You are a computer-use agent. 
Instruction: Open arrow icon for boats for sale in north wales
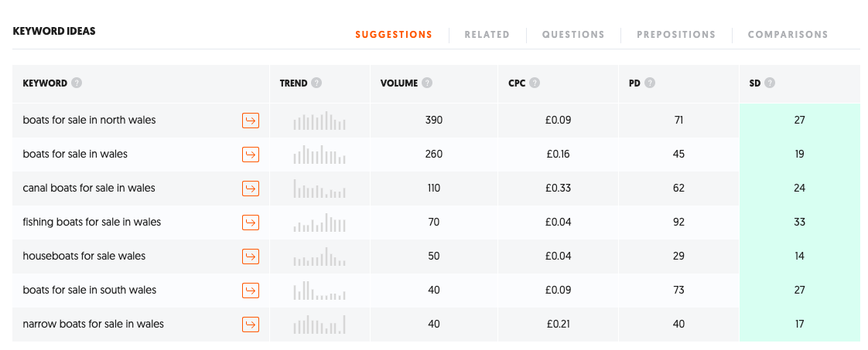click(250, 121)
